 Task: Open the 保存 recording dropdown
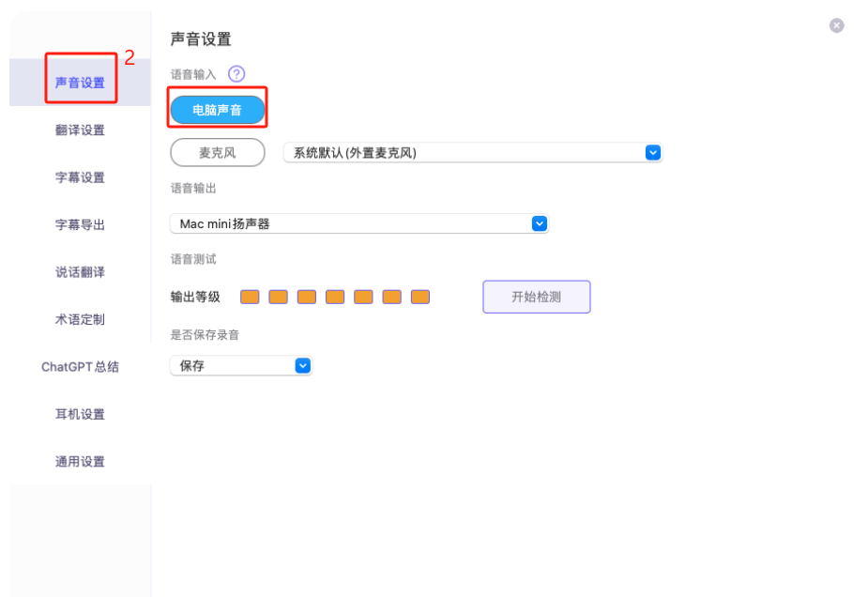pos(240,366)
